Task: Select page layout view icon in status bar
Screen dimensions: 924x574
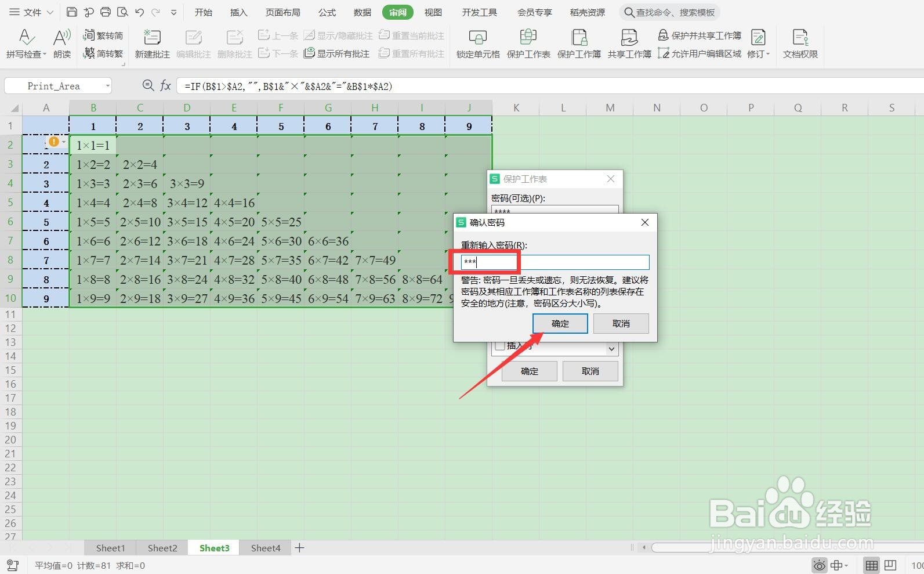Action: (889, 565)
